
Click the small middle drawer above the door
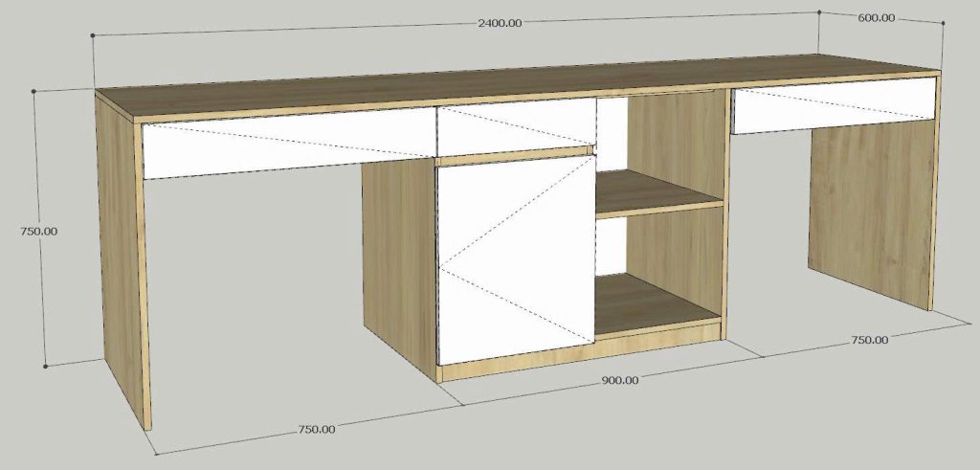point(515,129)
